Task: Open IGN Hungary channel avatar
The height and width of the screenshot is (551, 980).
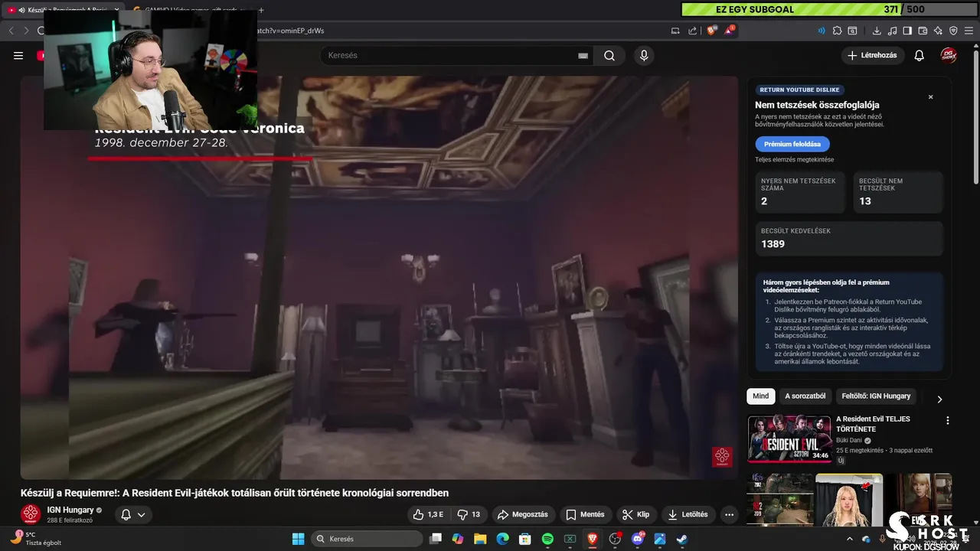Action: click(x=31, y=514)
